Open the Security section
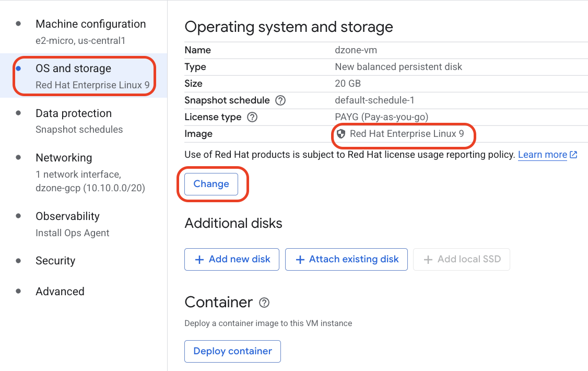588x371 pixels. [84, 261]
